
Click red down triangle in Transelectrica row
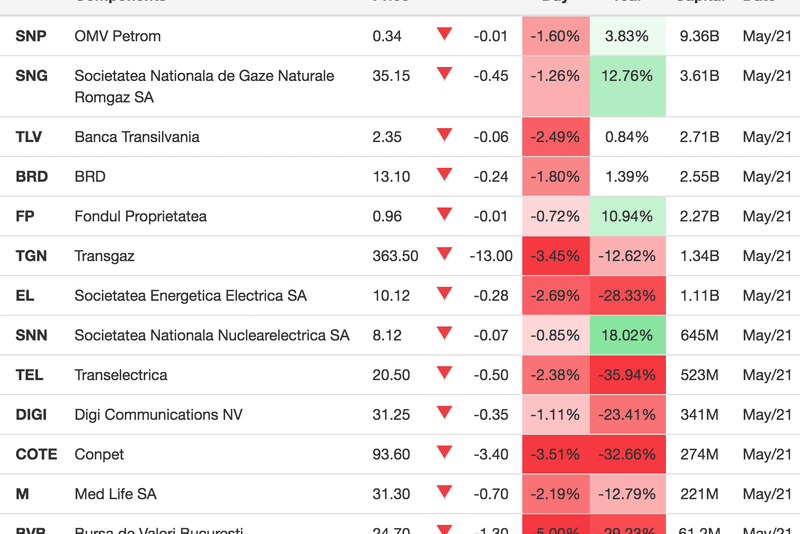(x=444, y=374)
